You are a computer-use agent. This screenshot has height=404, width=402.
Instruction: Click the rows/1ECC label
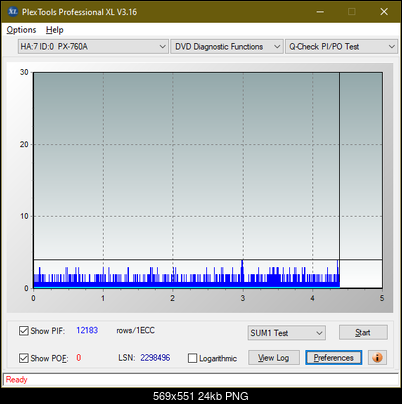click(x=135, y=330)
